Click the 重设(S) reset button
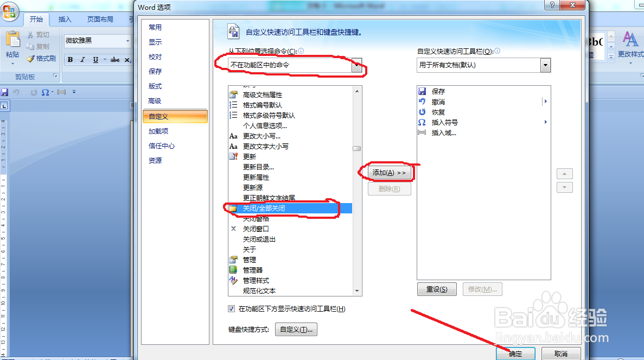 point(437,289)
